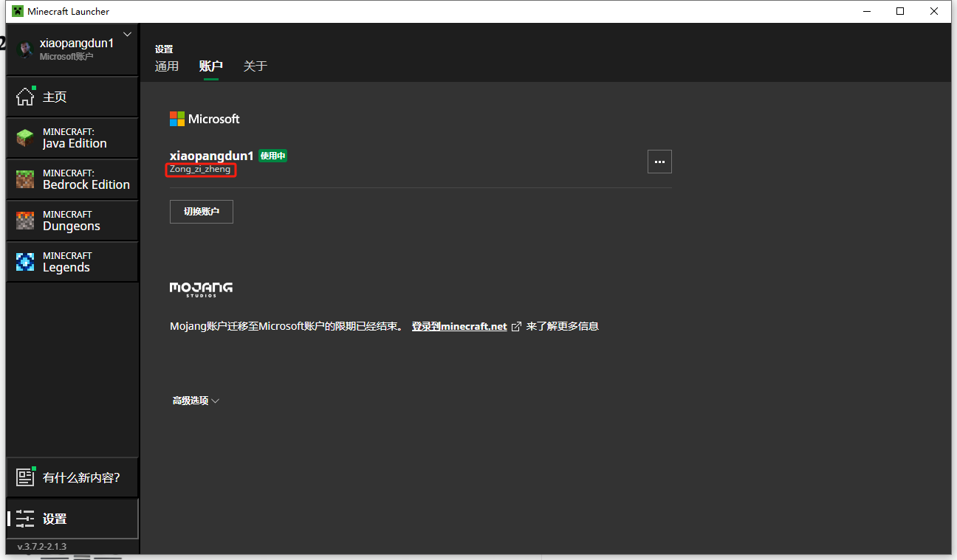Viewport: 957px width, 560px height.
Task: Maximize the Minecraft Launcher window
Action: coord(900,11)
